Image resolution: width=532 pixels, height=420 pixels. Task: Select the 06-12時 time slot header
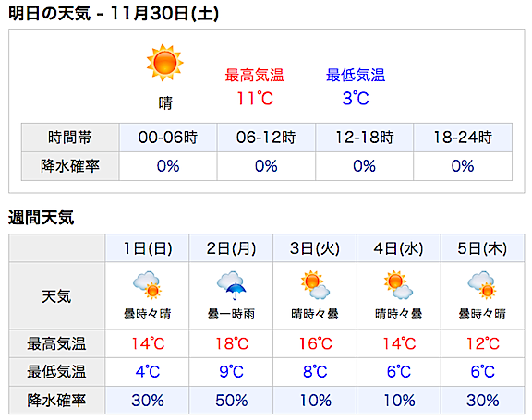266,138
